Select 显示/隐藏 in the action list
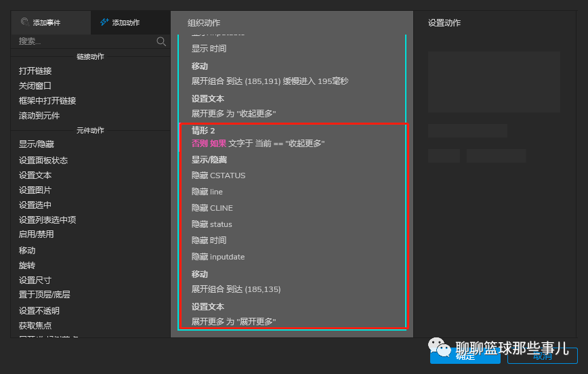588x374 pixels. pyautogui.click(x=37, y=144)
